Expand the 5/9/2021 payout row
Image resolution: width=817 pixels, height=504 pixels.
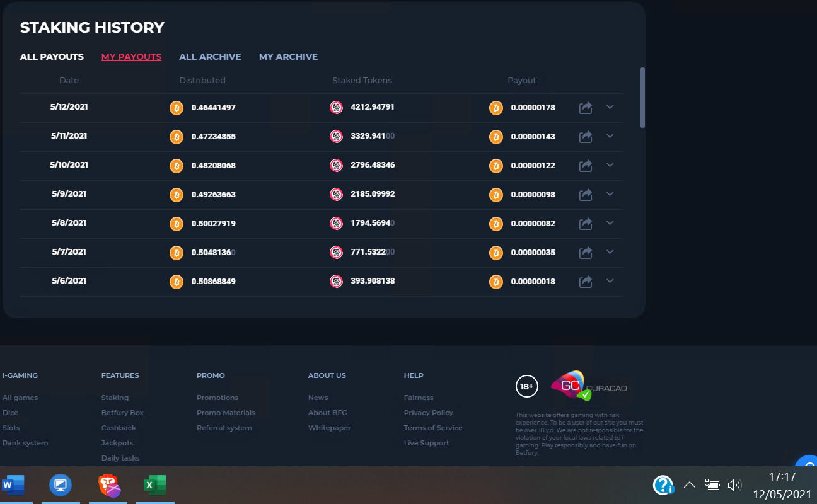tap(610, 194)
